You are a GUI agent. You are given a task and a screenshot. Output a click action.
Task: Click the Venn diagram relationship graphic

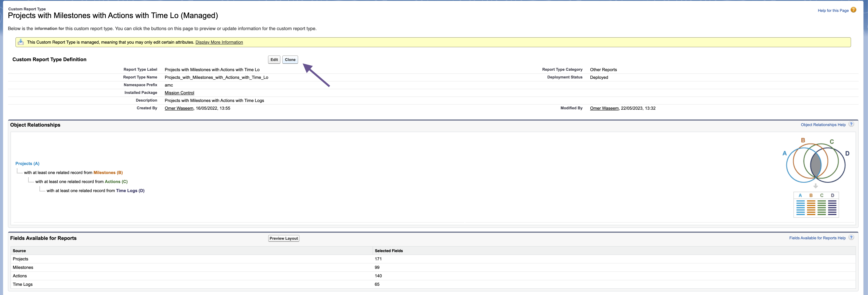coord(815,161)
